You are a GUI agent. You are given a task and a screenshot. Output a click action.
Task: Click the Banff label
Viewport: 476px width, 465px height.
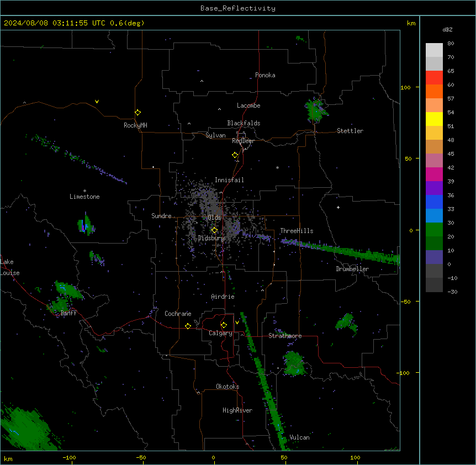[x=68, y=313]
